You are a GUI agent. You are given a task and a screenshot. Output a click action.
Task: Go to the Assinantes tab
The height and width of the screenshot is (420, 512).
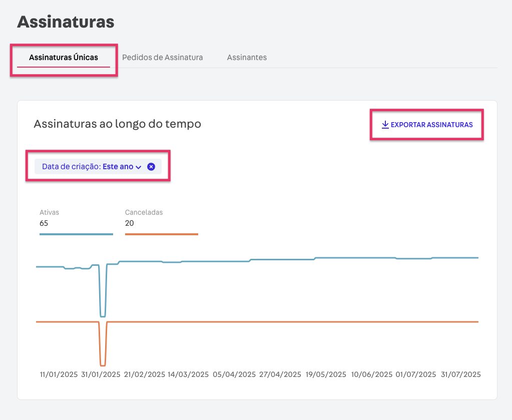[247, 57]
